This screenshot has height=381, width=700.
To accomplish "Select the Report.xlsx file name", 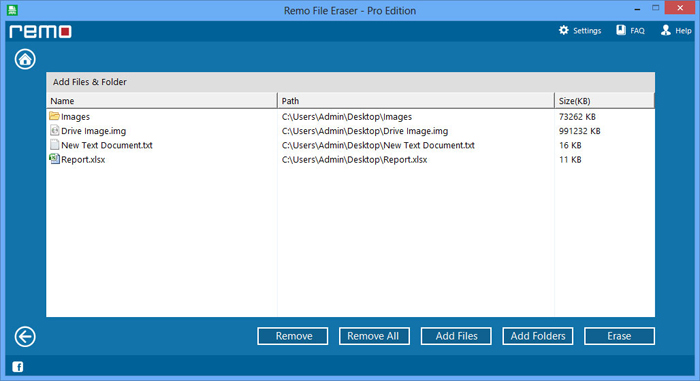I will point(83,159).
